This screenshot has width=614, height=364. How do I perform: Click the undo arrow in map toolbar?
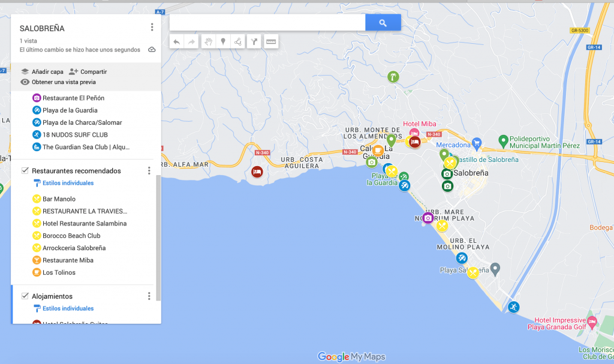click(x=176, y=41)
